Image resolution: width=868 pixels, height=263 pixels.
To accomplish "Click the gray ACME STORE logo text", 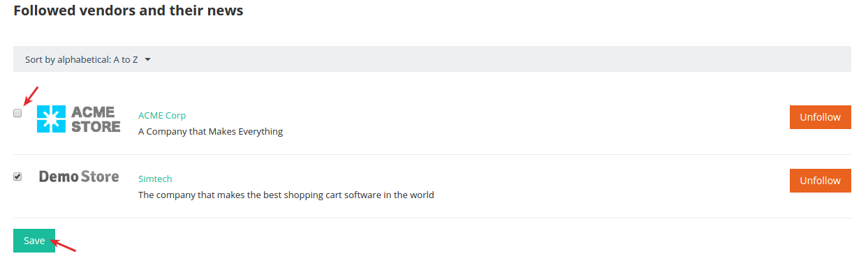I will [x=96, y=119].
